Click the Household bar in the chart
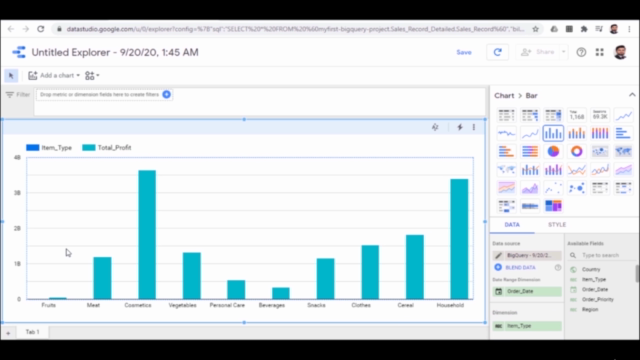Image resolution: width=640 pixels, height=360 pixels. pyautogui.click(x=459, y=239)
